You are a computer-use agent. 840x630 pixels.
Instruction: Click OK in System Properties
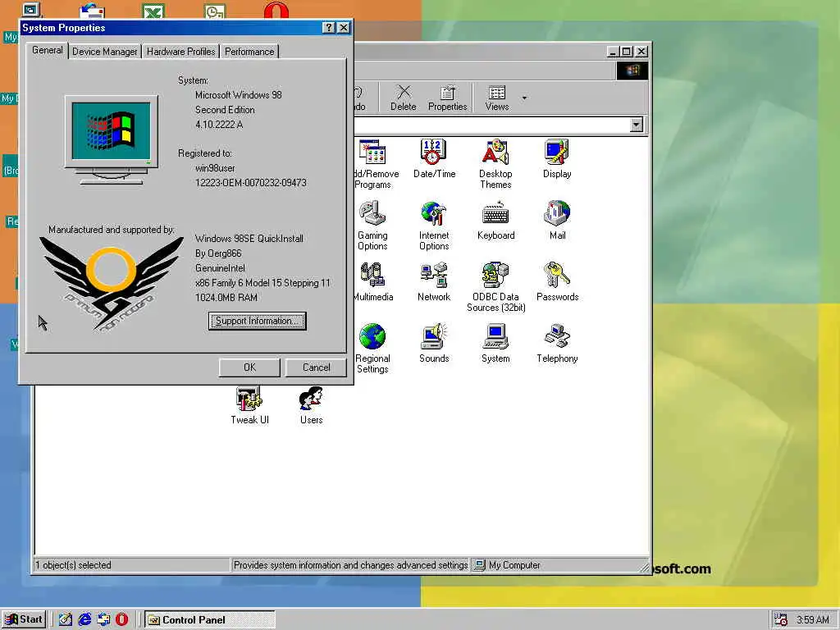tap(249, 367)
